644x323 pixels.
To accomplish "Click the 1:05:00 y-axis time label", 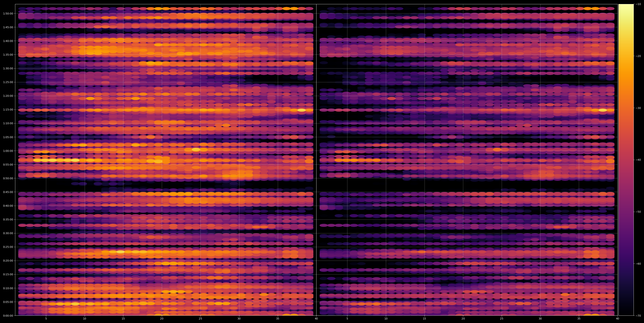I will tap(8, 137).
